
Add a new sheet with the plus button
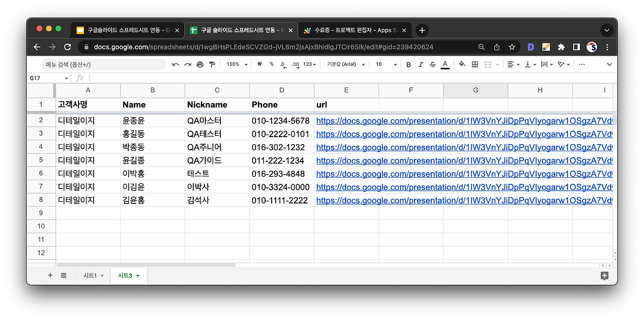[x=50, y=275]
